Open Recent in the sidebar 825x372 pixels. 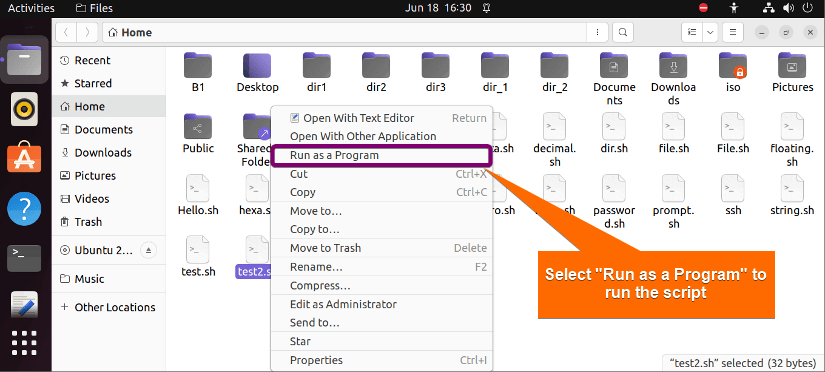109,61
